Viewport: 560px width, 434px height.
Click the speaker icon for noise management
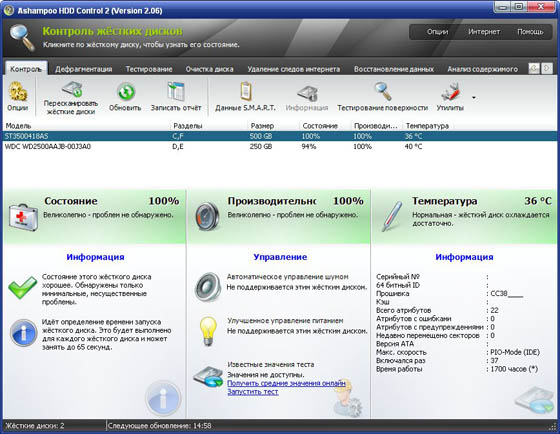click(208, 287)
